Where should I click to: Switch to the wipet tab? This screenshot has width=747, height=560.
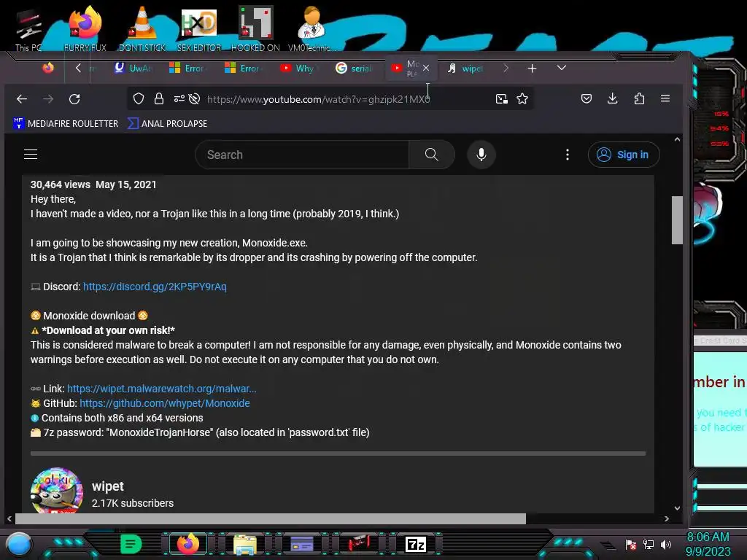point(466,68)
